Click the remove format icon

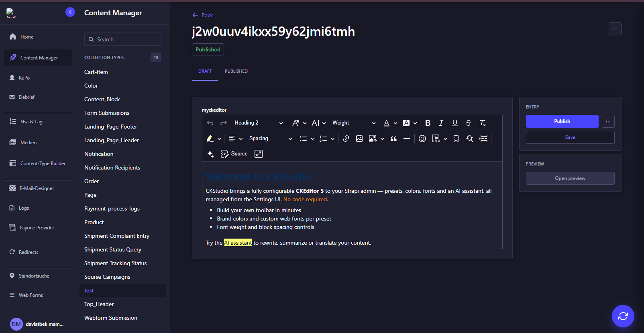(483, 123)
